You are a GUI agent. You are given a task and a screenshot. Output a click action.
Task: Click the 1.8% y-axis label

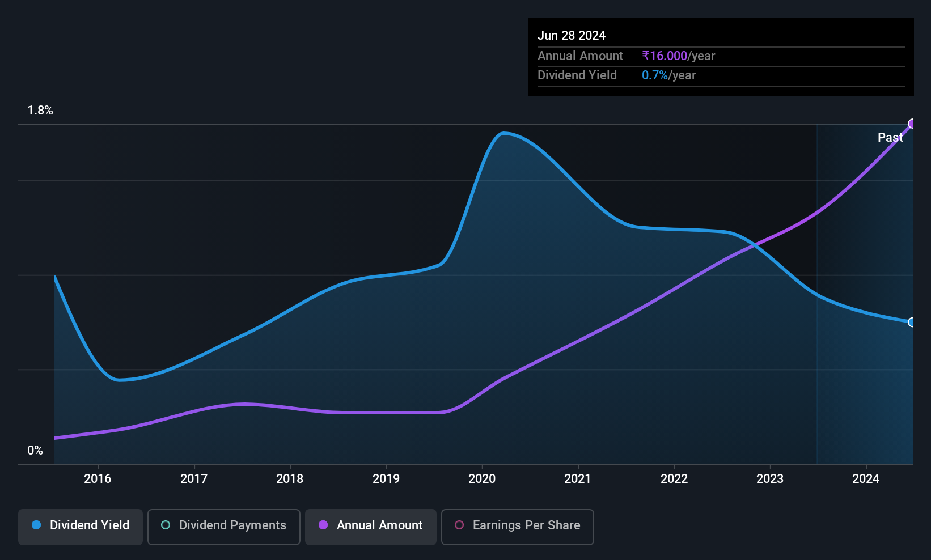click(40, 111)
